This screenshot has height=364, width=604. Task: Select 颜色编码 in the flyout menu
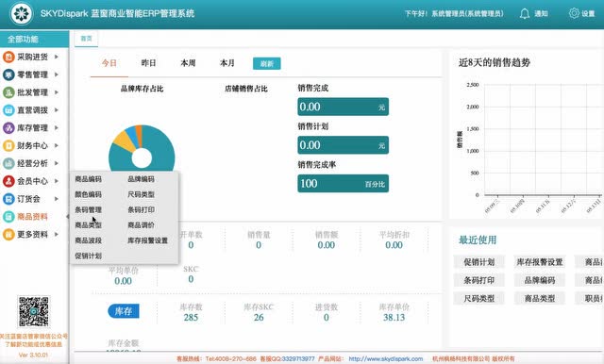(x=88, y=194)
